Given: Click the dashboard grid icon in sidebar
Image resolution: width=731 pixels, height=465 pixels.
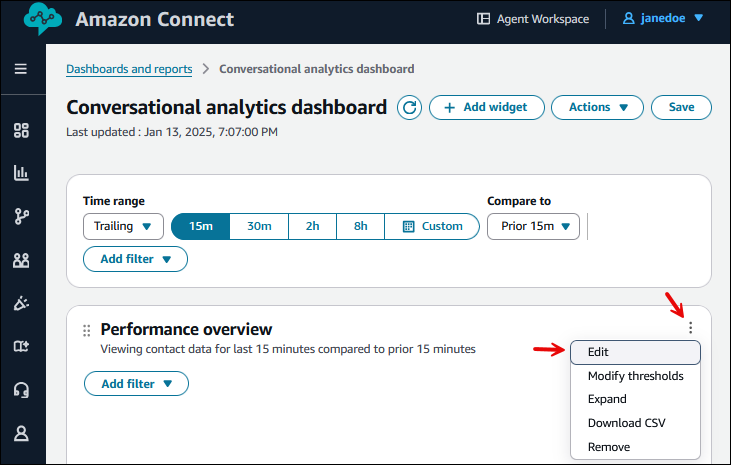Looking at the screenshot, I should click(x=21, y=130).
